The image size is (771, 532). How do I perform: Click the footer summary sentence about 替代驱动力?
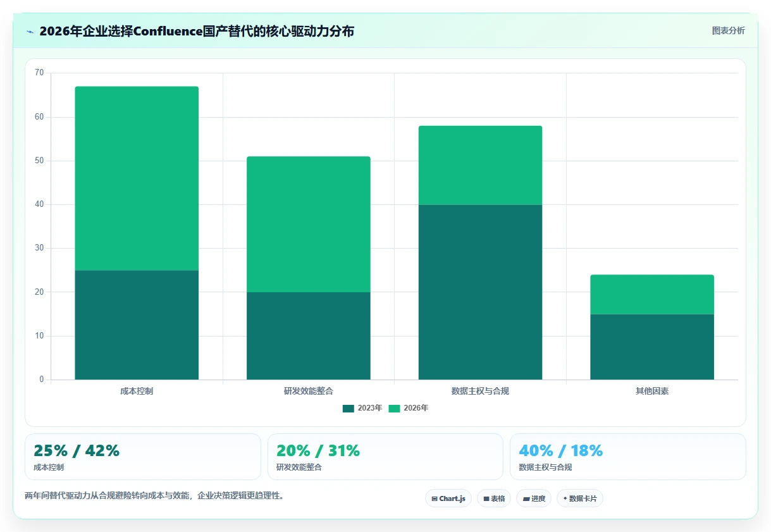[154, 495]
